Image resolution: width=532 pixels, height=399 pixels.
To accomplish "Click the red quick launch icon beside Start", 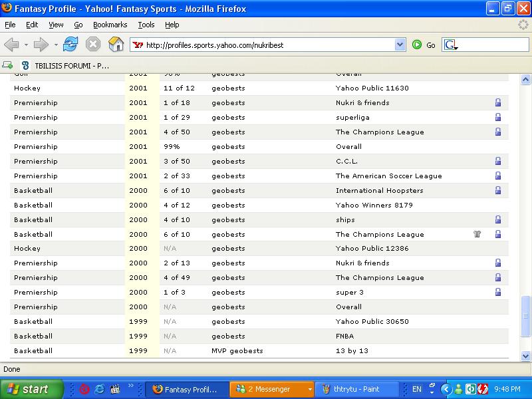I will tap(84, 389).
